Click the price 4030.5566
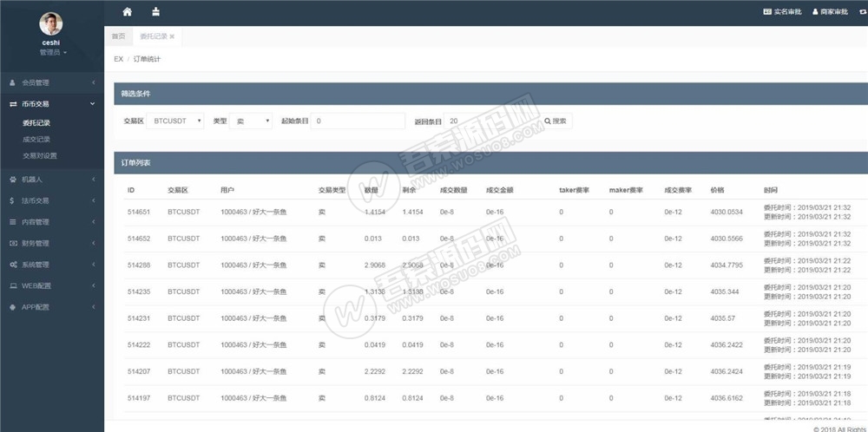Image resolution: width=868 pixels, height=432 pixels. (x=727, y=239)
